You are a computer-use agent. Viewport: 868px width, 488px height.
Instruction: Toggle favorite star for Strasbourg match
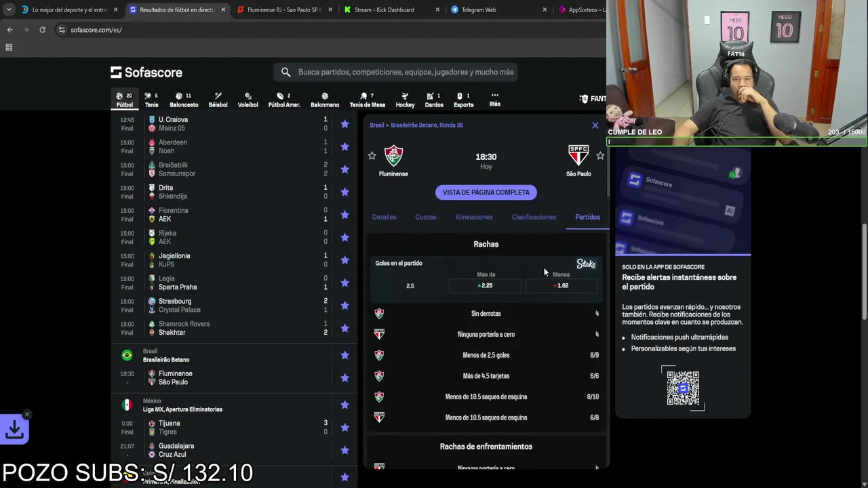tap(344, 306)
